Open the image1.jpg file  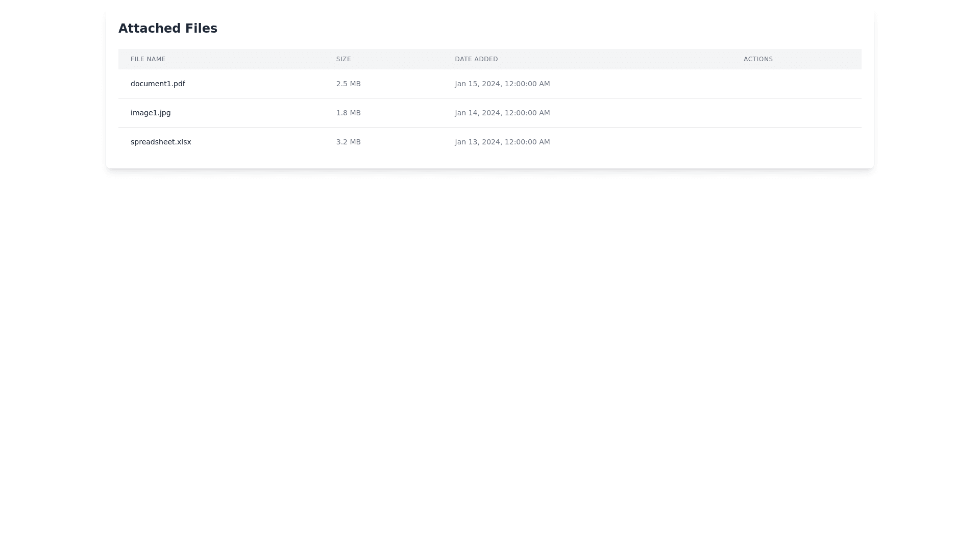[x=151, y=113]
